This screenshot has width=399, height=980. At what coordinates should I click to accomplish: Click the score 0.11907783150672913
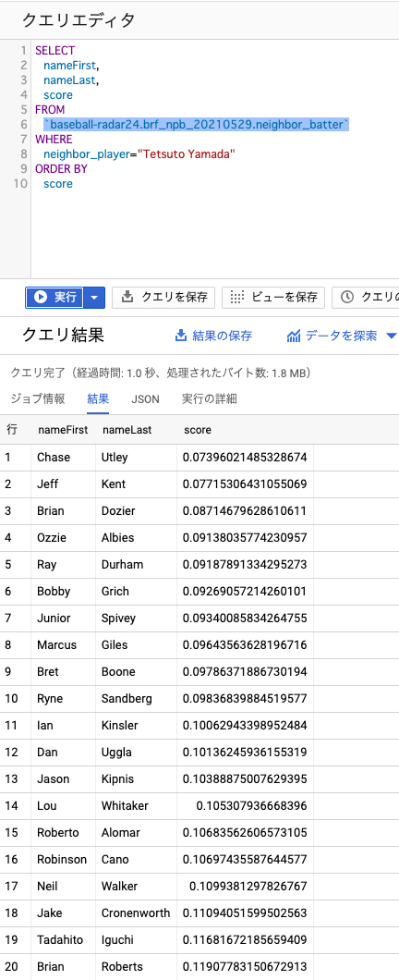[245, 967]
